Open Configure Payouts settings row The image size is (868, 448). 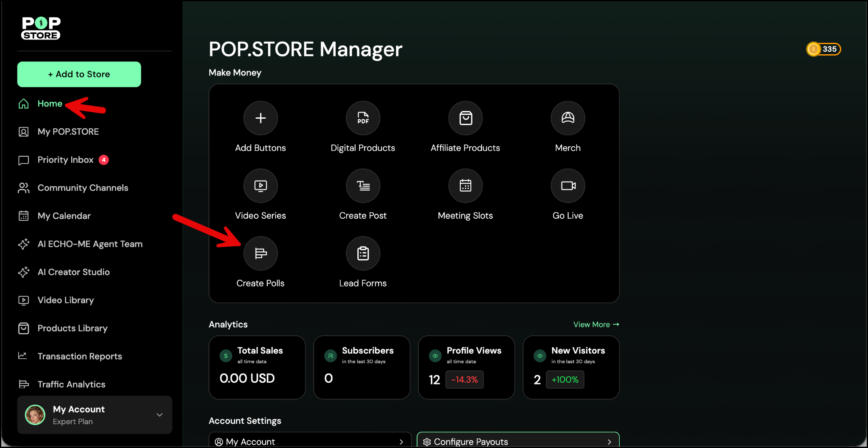[x=517, y=441]
